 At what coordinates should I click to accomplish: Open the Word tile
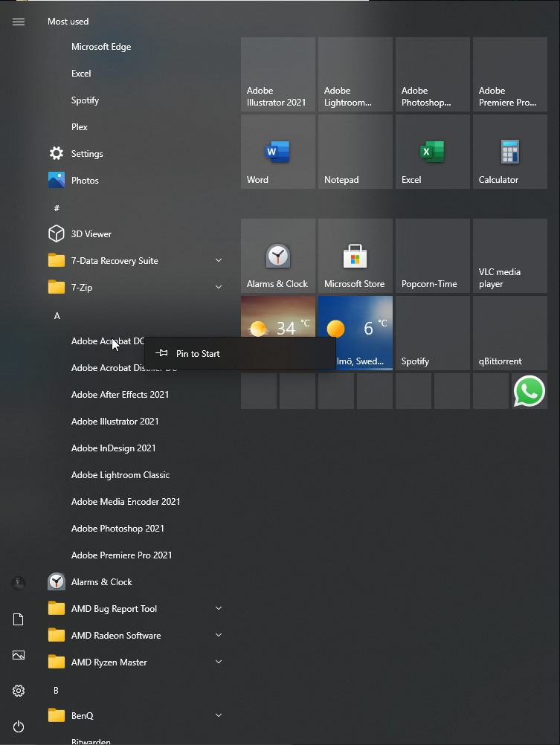coord(277,152)
